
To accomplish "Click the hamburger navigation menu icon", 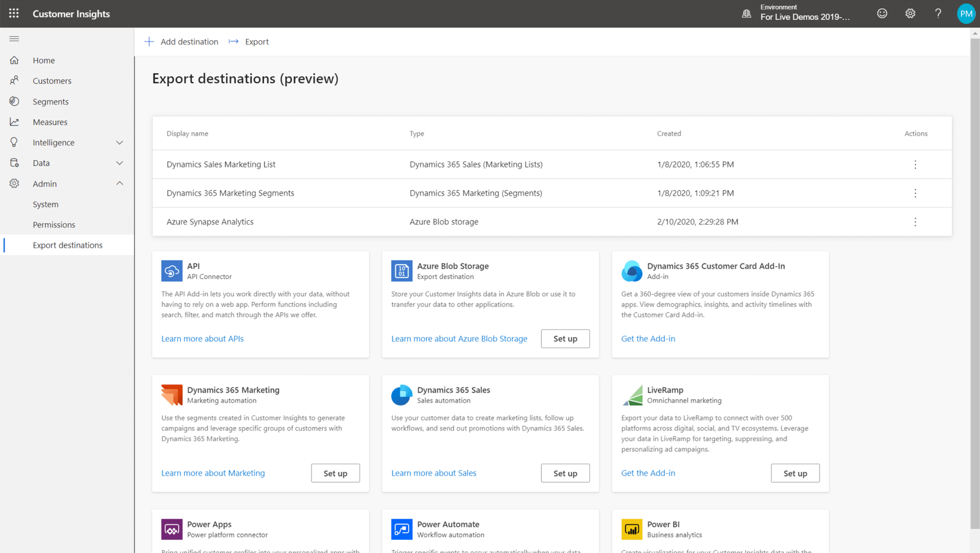I will click(x=15, y=39).
